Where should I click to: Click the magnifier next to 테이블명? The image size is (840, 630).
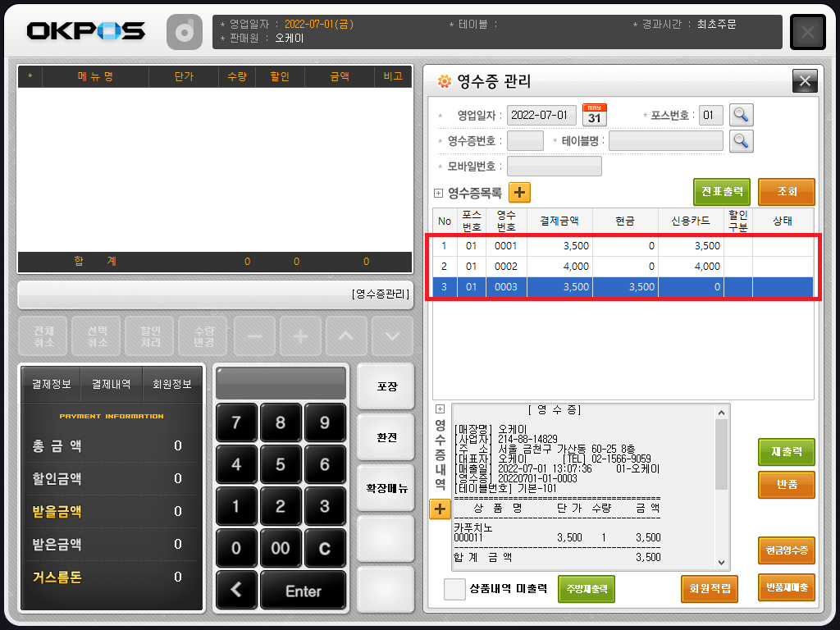(x=742, y=141)
